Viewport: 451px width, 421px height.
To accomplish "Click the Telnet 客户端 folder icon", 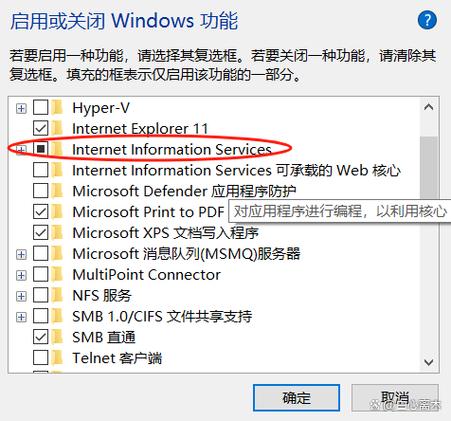I will pyautogui.click(x=58, y=358).
